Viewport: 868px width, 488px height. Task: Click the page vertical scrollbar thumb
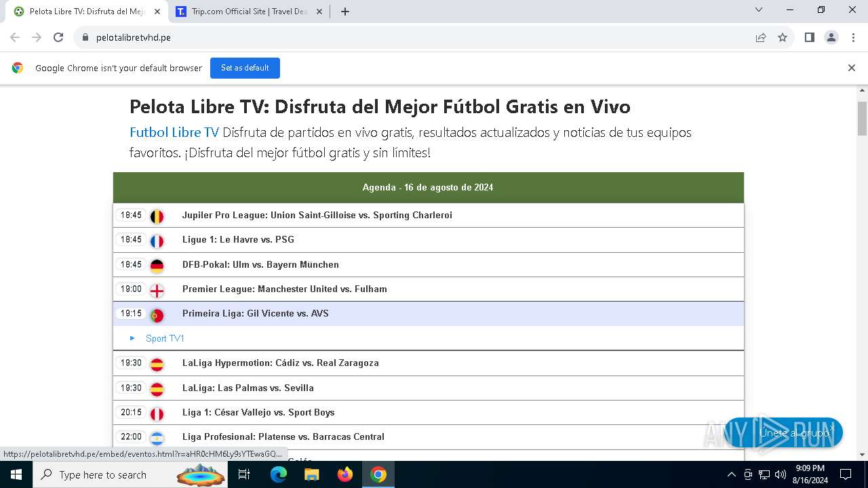click(x=862, y=119)
